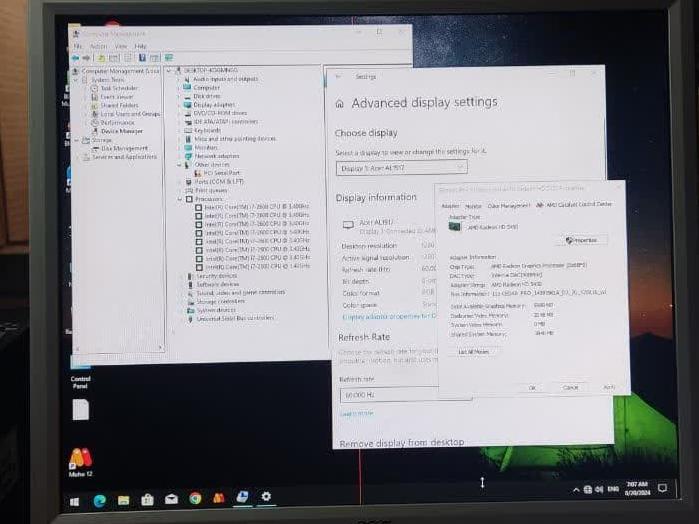Image resolution: width=699 pixels, height=524 pixels.
Task: Select Software devices category
Action: [x=218, y=285]
